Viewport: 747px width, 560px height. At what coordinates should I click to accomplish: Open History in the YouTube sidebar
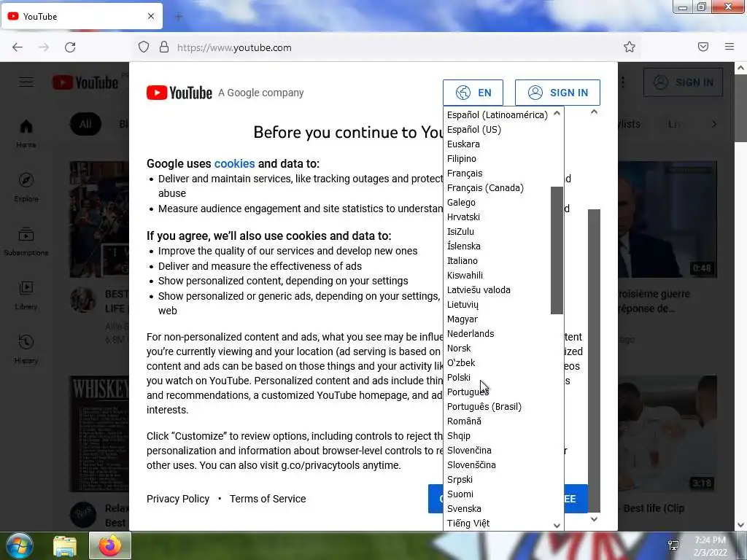pyautogui.click(x=26, y=349)
